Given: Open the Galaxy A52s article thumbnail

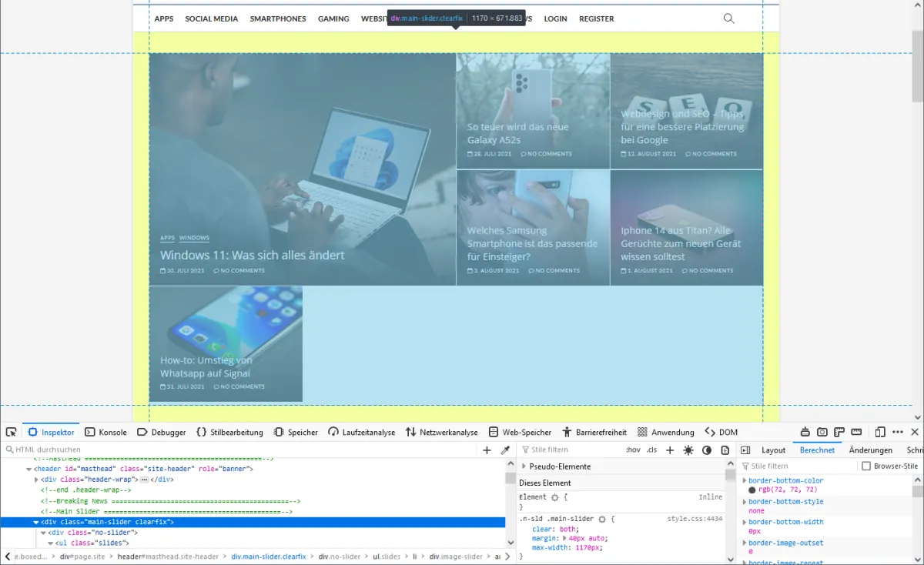Looking at the screenshot, I should coord(533,111).
